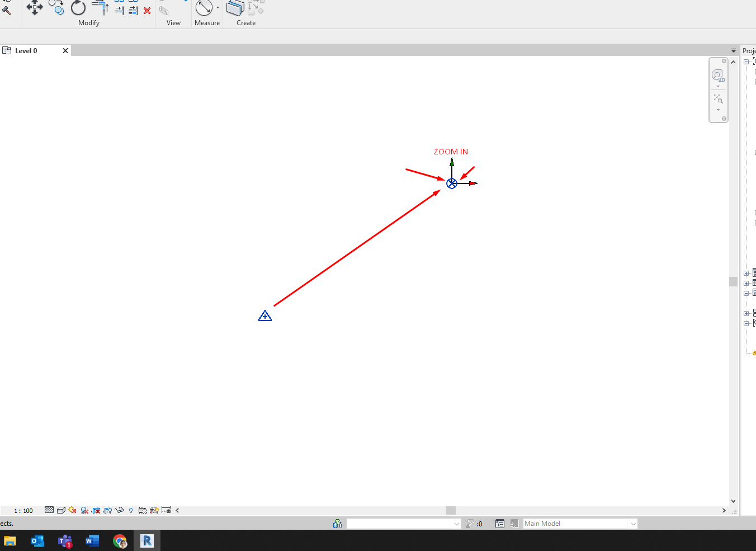Image resolution: width=756 pixels, height=551 pixels.
Task: Open Temporary Hide/Isolate glasses icon
Action: [x=120, y=510]
